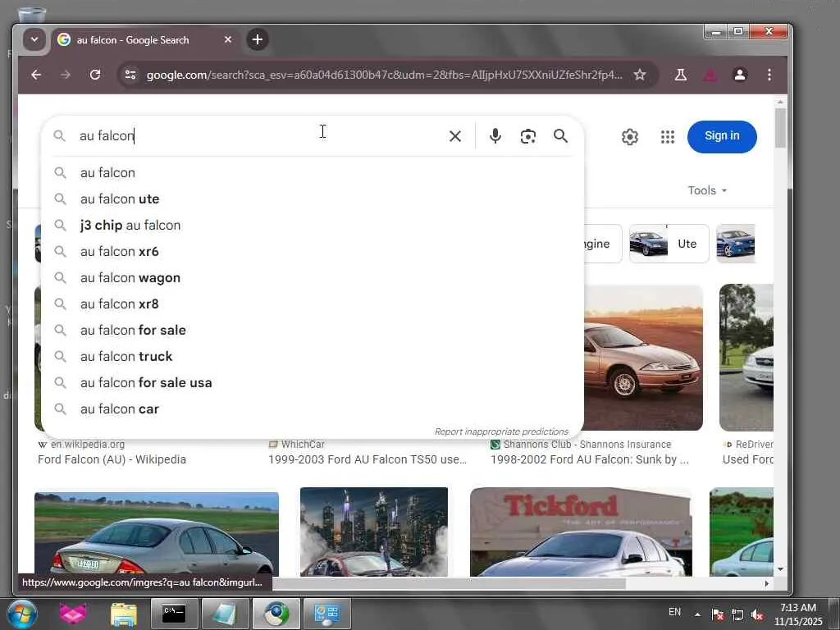Open the city skyline car image thumbnail
Image resolution: width=840 pixels, height=630 pixels.
tap(374, 532)
